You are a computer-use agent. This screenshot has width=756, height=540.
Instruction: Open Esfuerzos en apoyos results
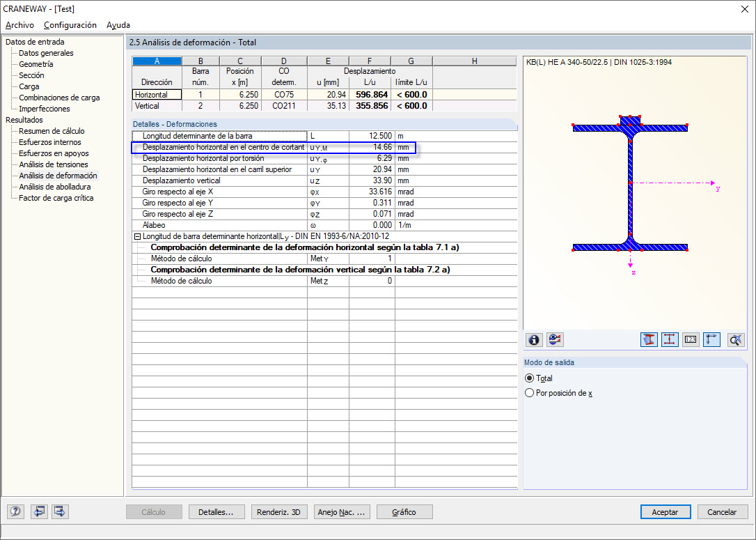click(54, 153)
